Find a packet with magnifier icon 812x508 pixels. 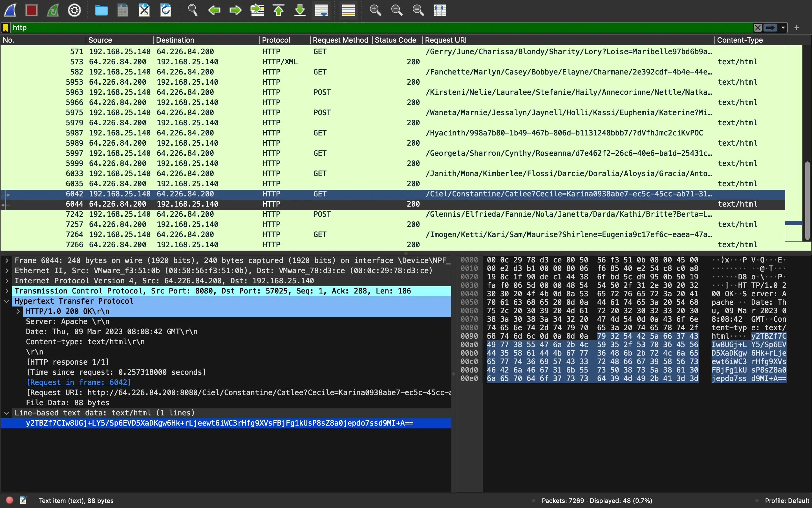tap(193, 10)
